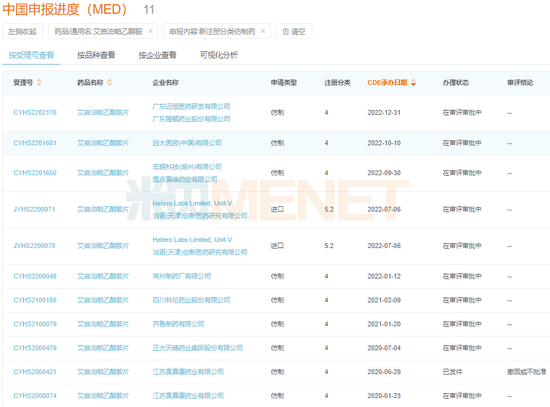
Task: Remove the 申报内容 filter tag
Action: pyautogui.click(x=263, y=31)
